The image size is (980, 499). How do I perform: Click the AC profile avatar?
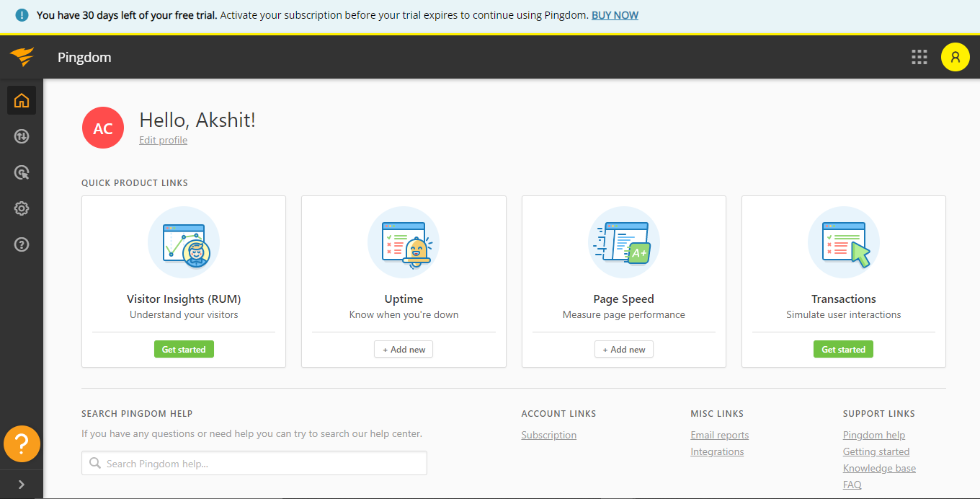[x=103, y=128]
